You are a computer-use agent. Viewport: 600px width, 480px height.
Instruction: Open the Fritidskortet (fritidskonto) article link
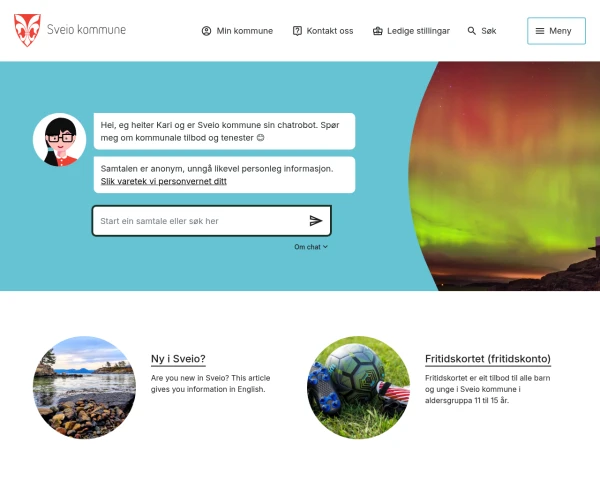(x=488, y=359)
